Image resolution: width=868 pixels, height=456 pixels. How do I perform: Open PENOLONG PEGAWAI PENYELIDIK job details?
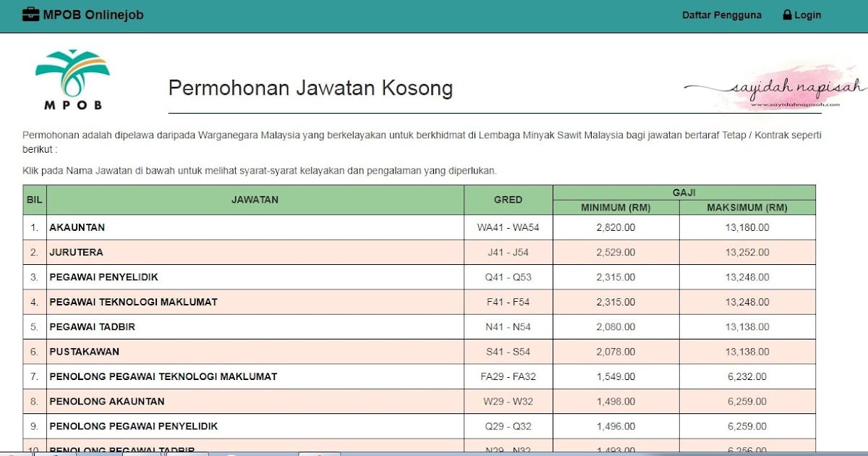[x=133, y=426]
